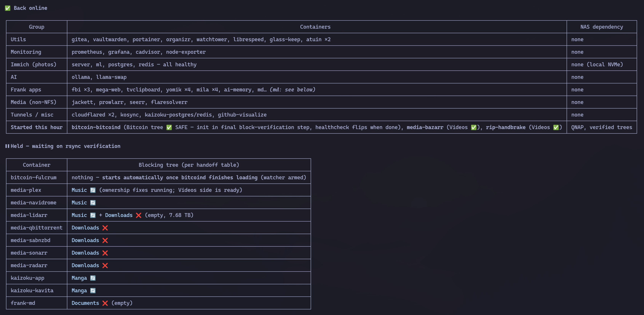
Task: Select the Frank apps cell
Action: click(x=37, y=90)
